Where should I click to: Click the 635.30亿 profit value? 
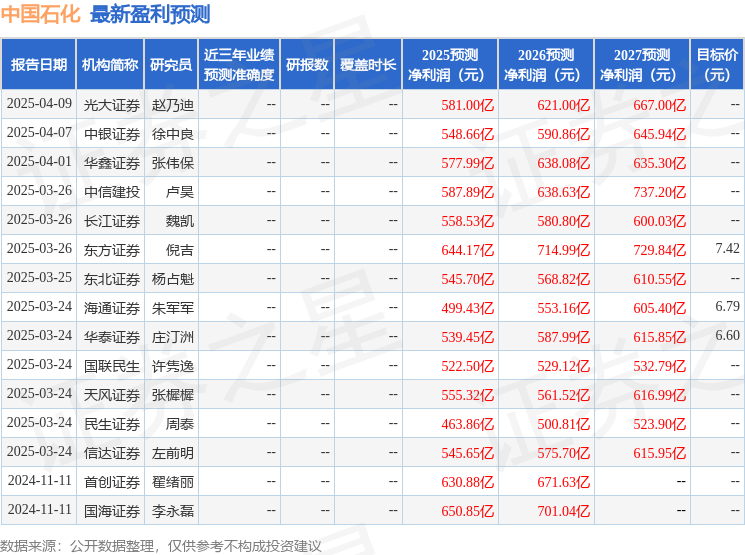[x=659, y=163]
